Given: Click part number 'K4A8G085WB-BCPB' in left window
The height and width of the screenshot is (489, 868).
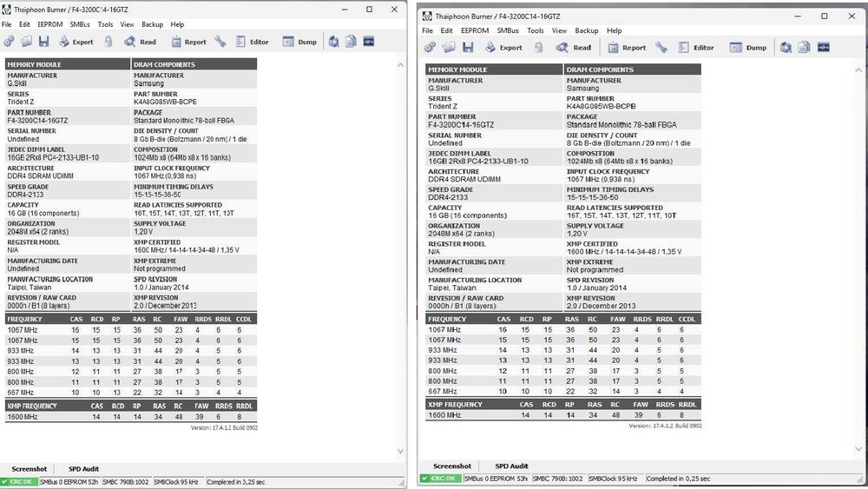Looking at the screenshot, I should 165,102.
